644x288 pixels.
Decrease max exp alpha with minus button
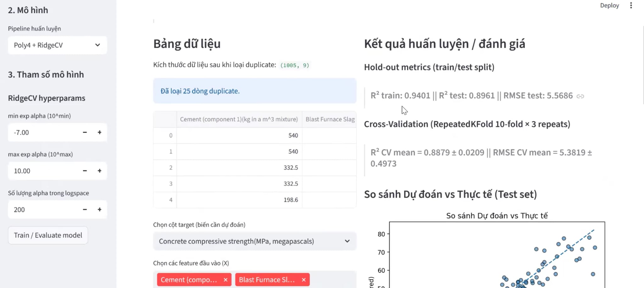click(85, 171)
